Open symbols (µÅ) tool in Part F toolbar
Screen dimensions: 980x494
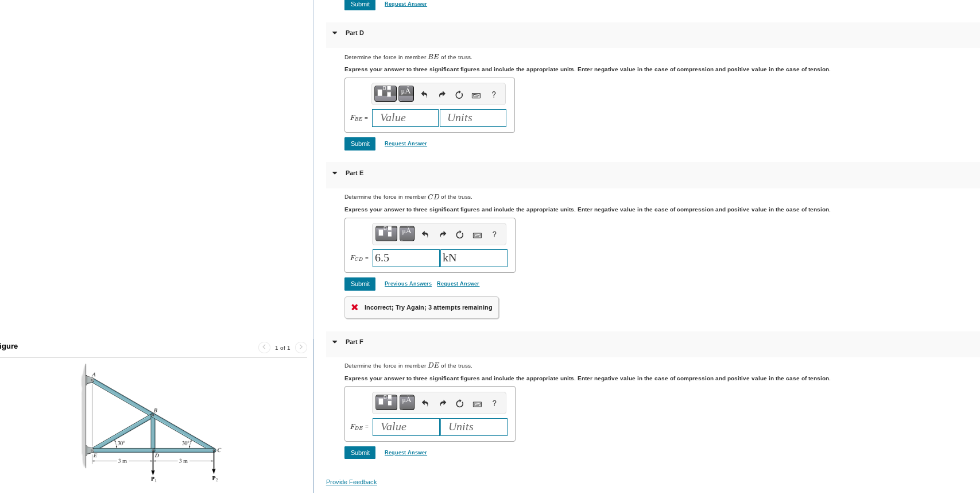pyautogui.click(x=407, y=402)
